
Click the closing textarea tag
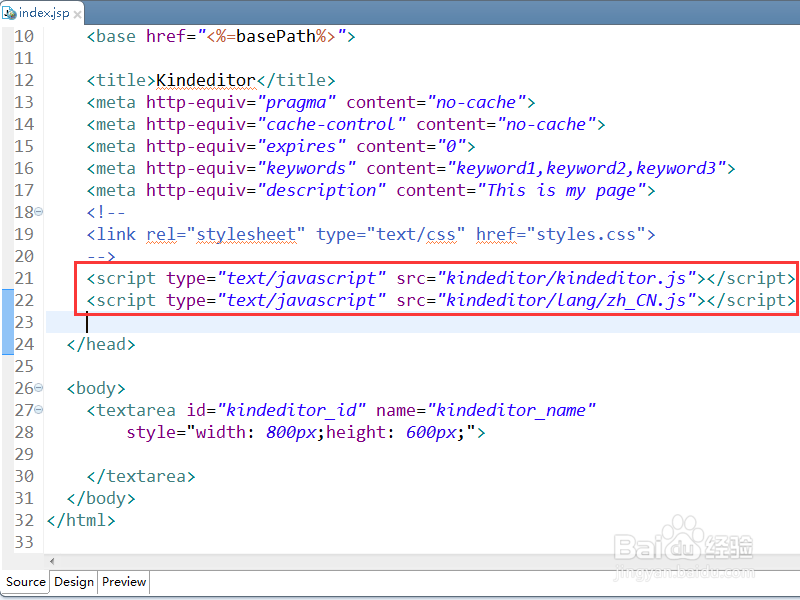coord(141,476)
